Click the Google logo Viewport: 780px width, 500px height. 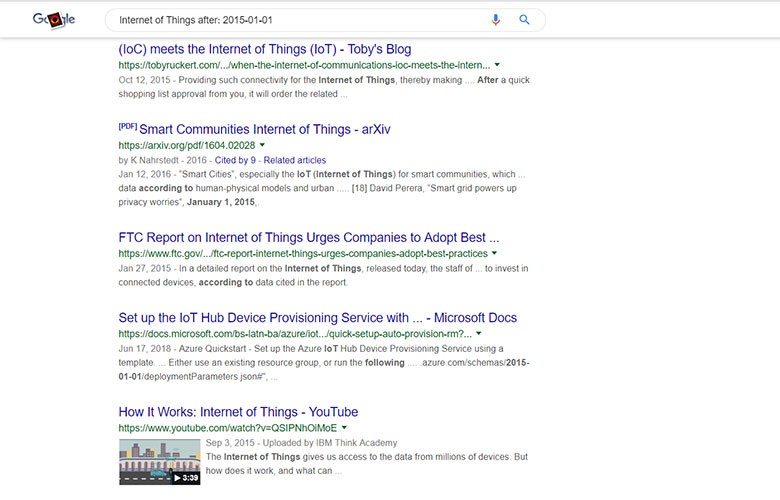tap(54, 20)
